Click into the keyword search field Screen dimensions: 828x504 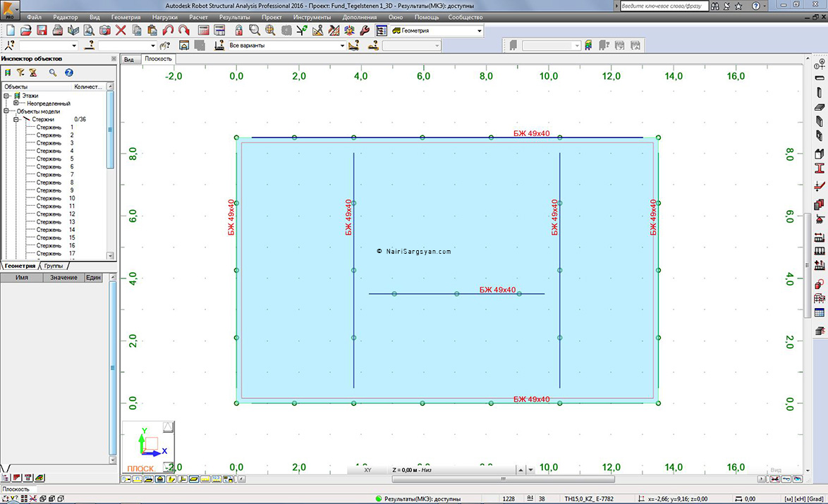click(664, 6)
